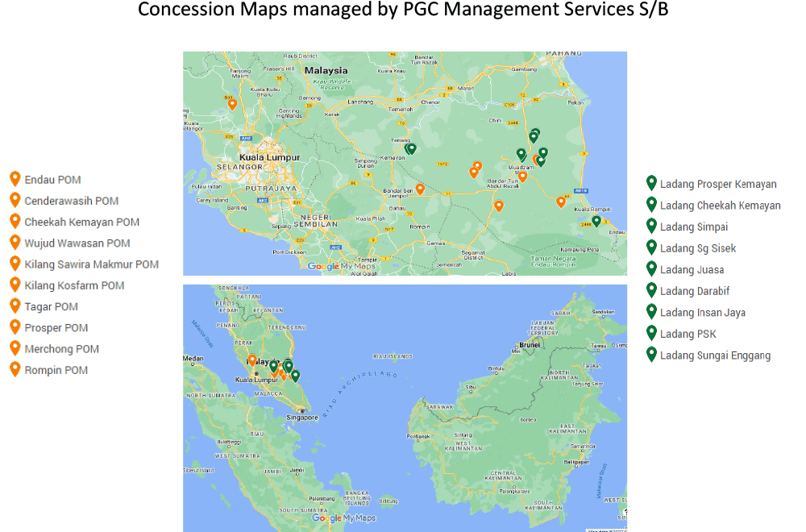Screen dimensions: 806x532
Task: Select the orange pin above Kuala Lumpur on lower map
Action: pos(251,360)
